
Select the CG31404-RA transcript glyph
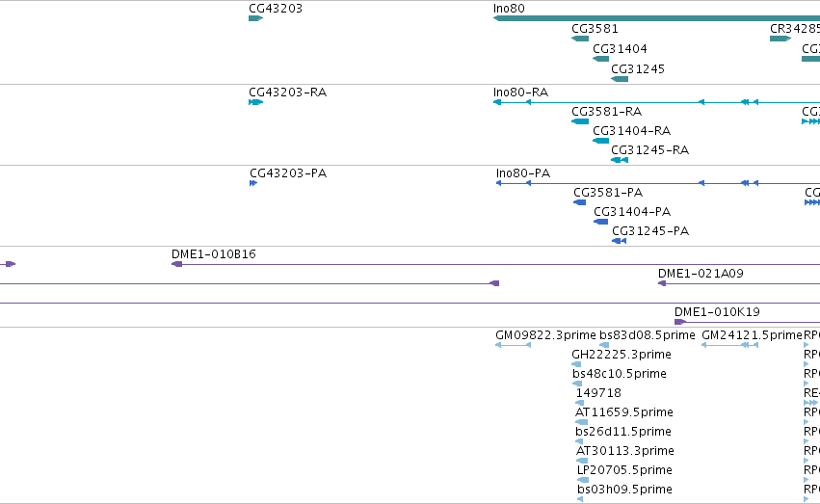click(x=601, y=141)
